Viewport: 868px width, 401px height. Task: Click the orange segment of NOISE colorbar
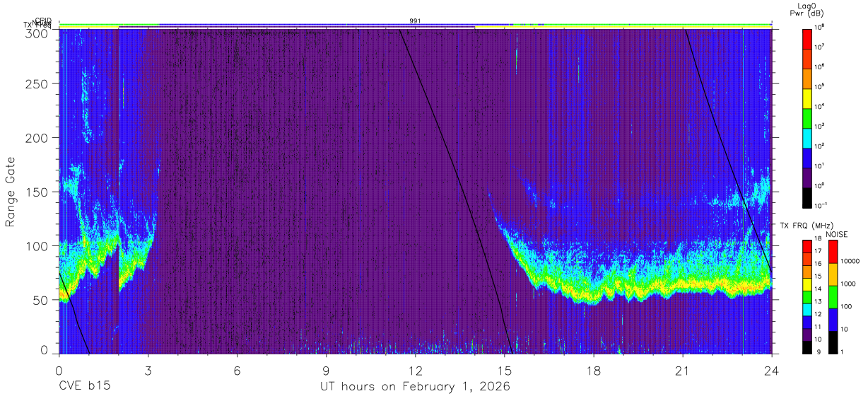point(833,274)
